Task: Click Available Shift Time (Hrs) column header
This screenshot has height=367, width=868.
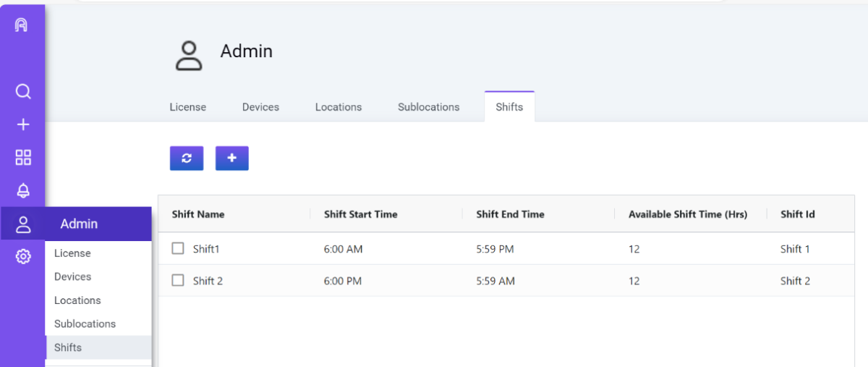Action: [x=688, y=214]
